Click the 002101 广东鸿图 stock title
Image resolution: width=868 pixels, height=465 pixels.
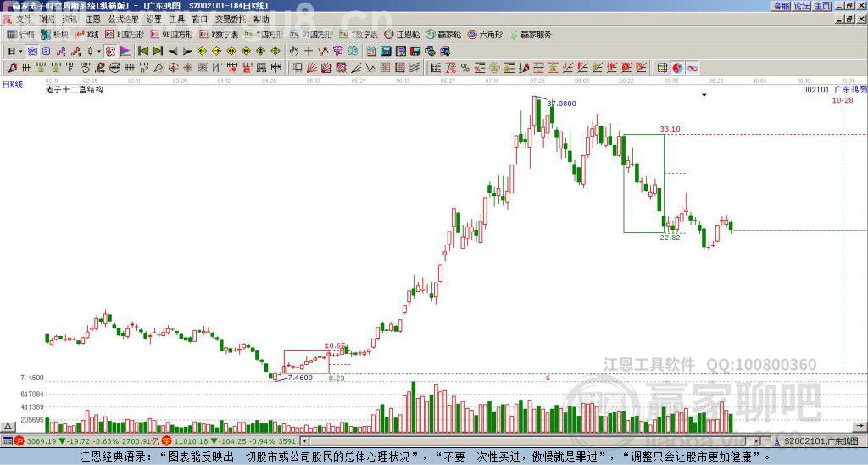835,89
